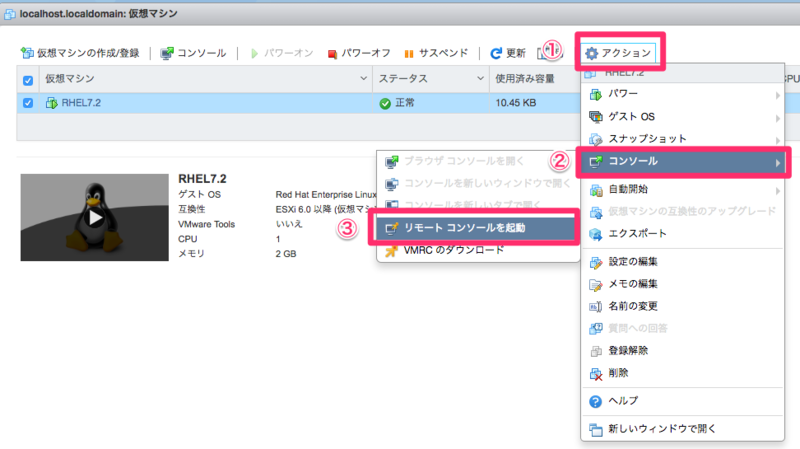This screenshot has width=800, height=449.
Task: Click the Power menu item icon
Action: [x=595, y=94]
